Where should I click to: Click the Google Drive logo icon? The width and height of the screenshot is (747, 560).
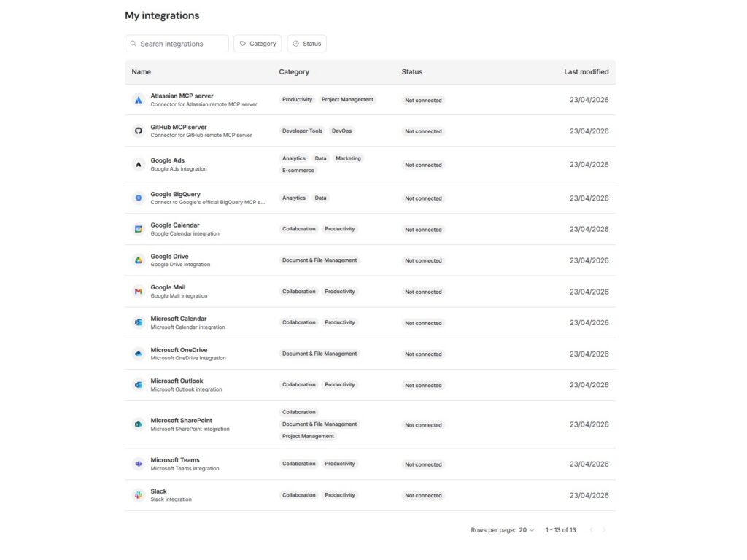click(138, 260)
